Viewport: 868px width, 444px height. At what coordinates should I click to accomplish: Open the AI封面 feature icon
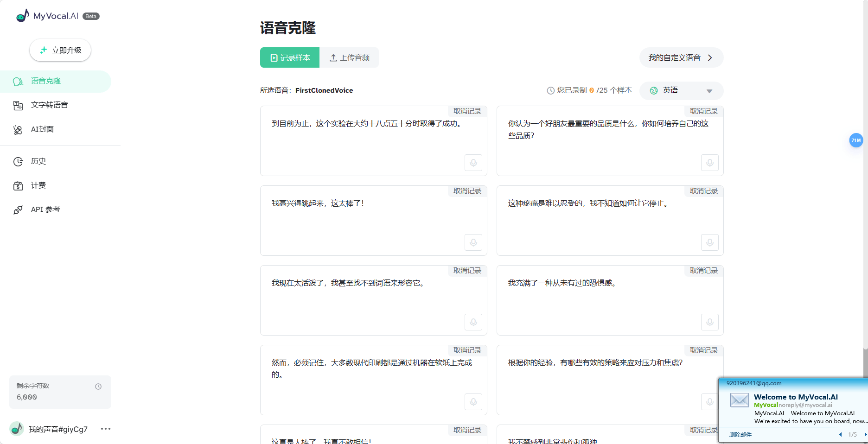coord(18,129)
